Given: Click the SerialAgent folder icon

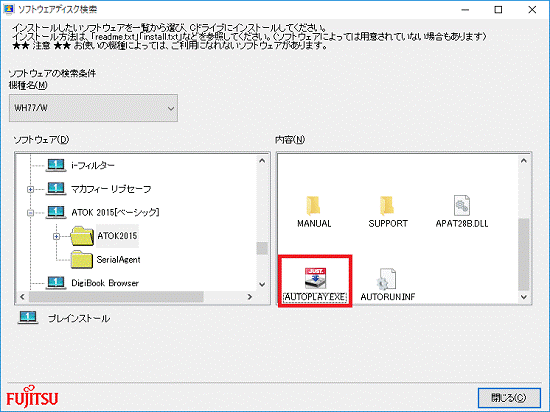Looking at the screenshot, I should (81, 259).
